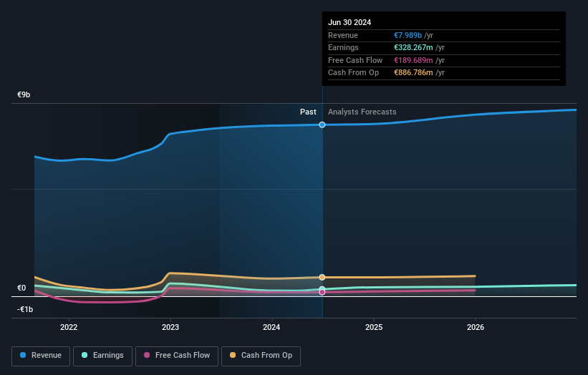Screen dimensions: 588x375
Task: Click the €328.267m earnings value
Action: (x=413, y=47)
